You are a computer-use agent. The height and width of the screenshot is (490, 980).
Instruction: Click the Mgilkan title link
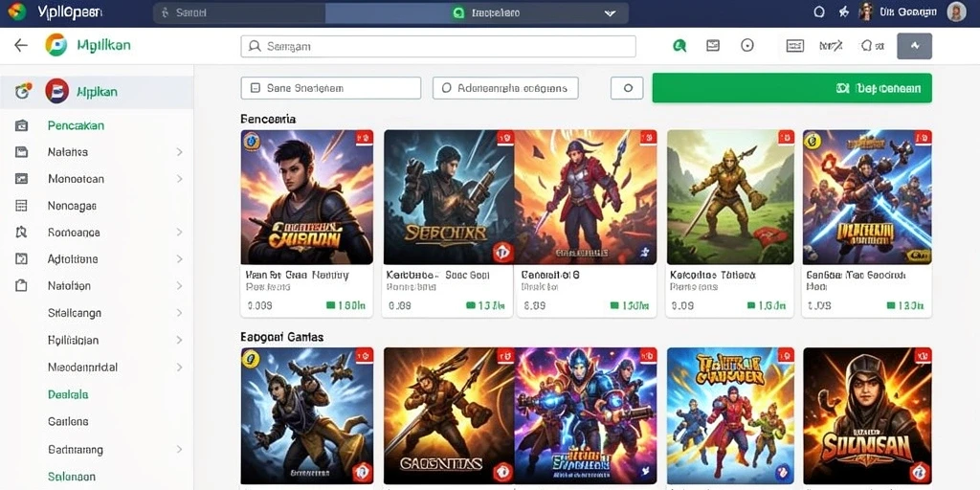[x=103, y=45]
